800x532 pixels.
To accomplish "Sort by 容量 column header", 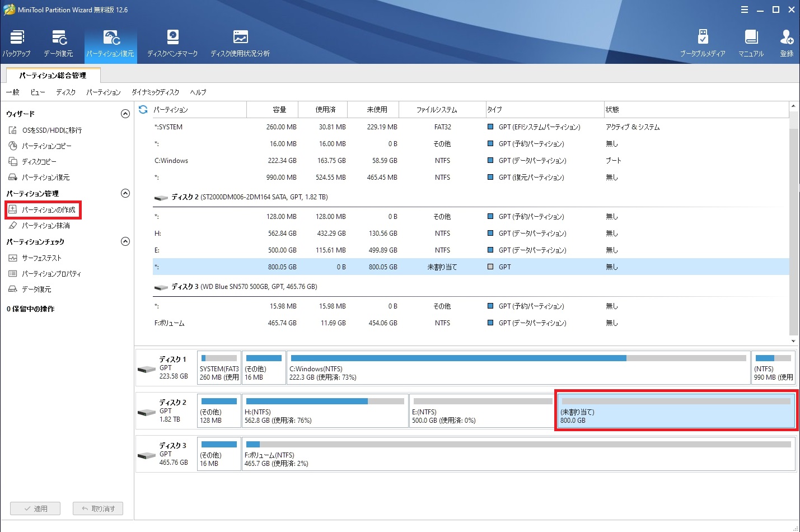I will click(273, 110).
